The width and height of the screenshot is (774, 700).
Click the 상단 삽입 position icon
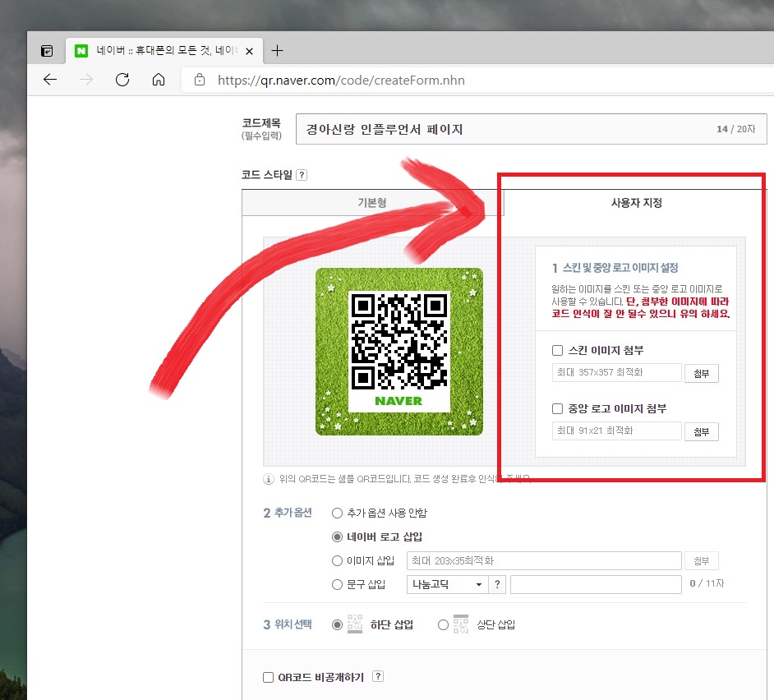coord(461,624)
